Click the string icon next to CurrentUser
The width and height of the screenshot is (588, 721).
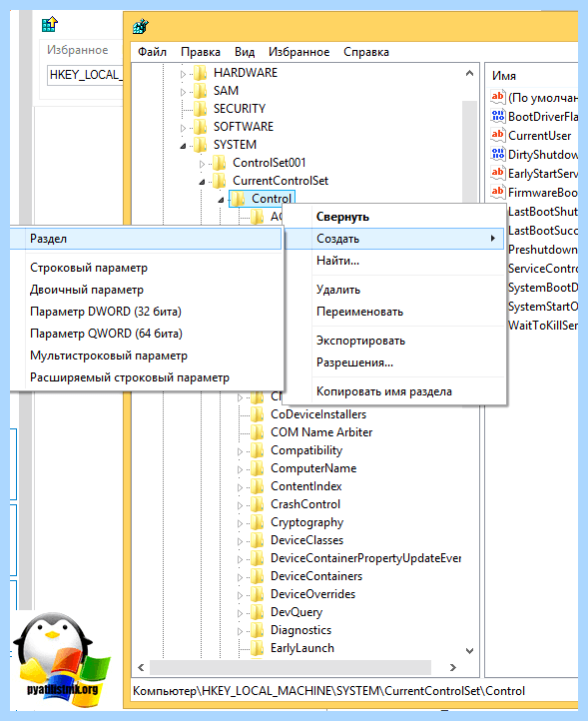coord(498,135)
